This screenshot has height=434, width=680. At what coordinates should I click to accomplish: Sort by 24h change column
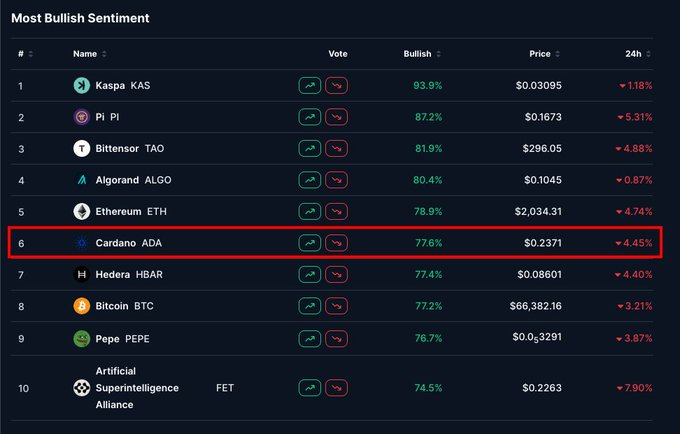(639, 53)
